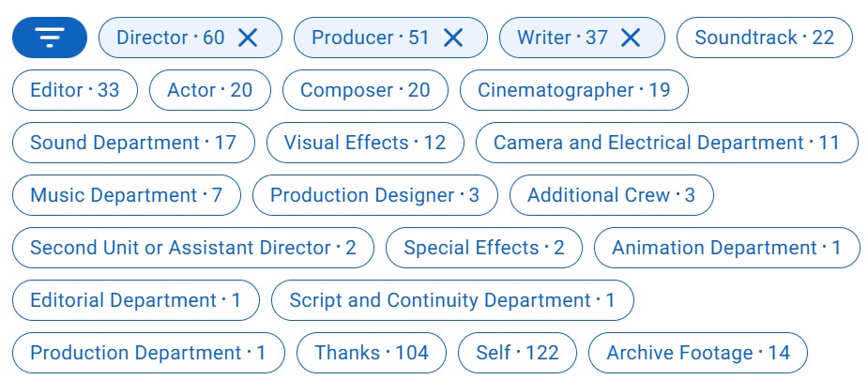The width and height of the screenshot is (868, 380).
Task: Pick Second Unit or Assistant Director chip
Action: [192, 248]
